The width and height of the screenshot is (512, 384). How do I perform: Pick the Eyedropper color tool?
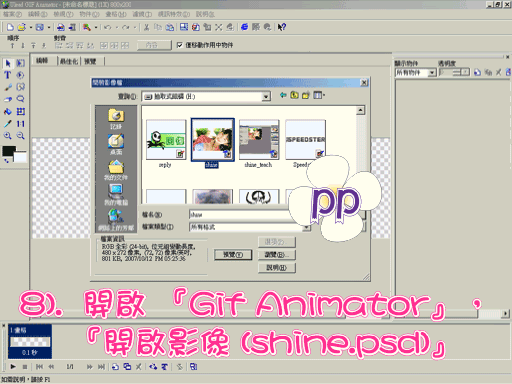click(8, 124)
